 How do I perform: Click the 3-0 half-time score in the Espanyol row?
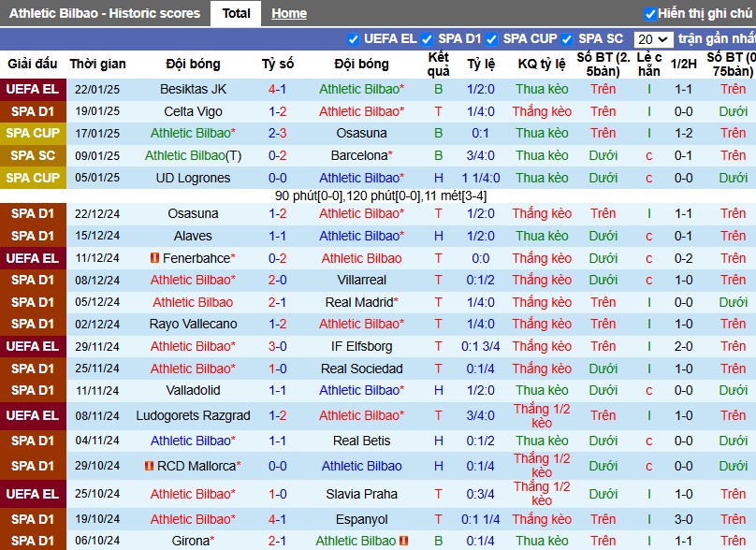pos(684,520)
